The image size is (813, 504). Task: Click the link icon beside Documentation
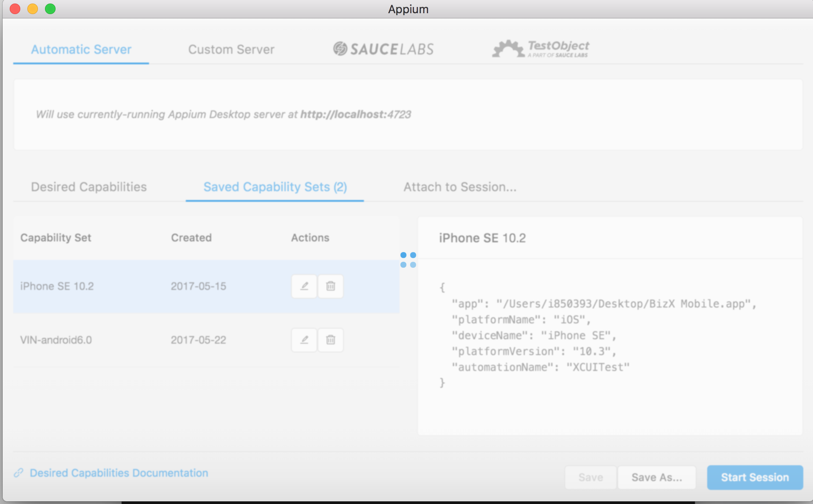[19, 473]
